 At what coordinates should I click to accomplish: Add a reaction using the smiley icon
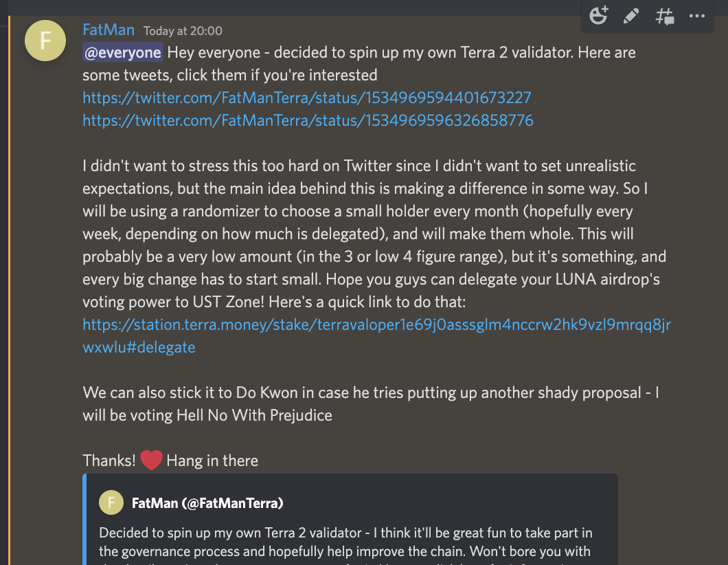pyautogui.click(x=598, y=16)
